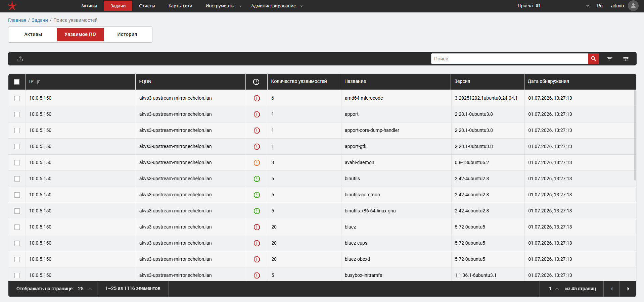Click red severity icon for bluez
Image resolution: width=644 pixels, height=302 pixels.
point(257,227)
